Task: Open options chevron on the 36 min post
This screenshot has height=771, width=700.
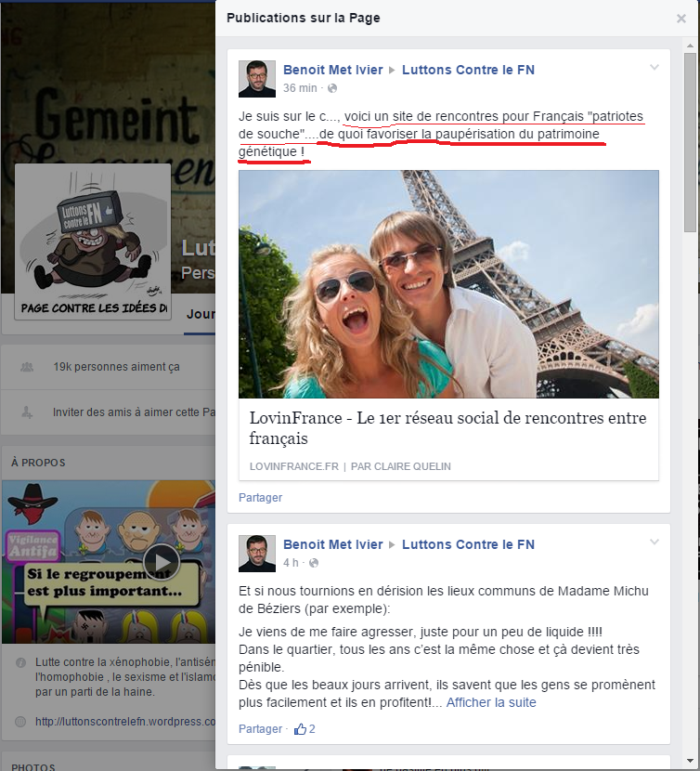Action: pos(655,68)
